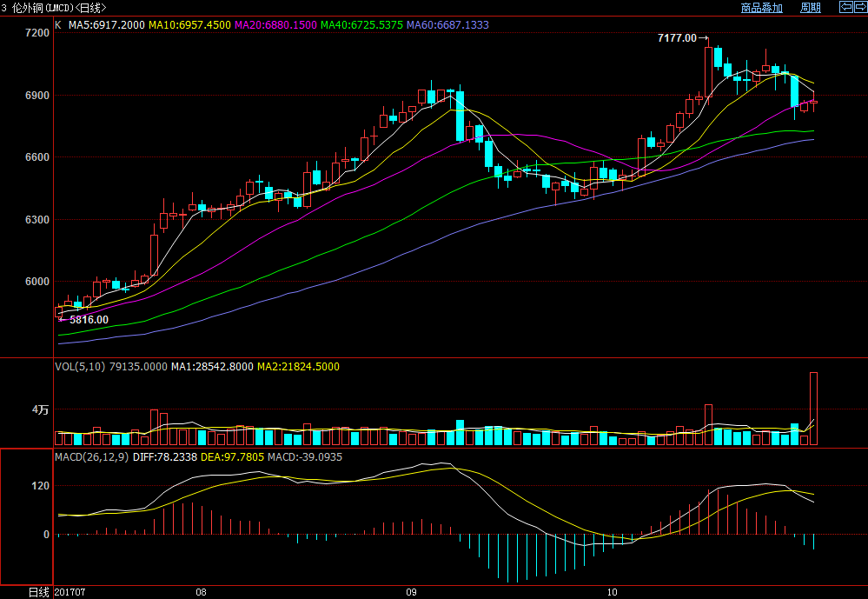Click the left arrow navigation icon
The width and height of the screenshot is (868, 599).
tap(846, 7)
